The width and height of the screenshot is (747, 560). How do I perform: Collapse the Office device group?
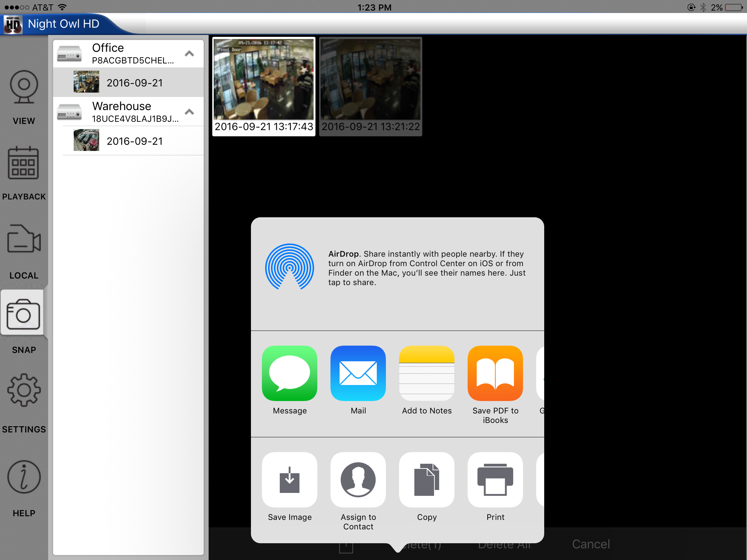[189, 54]
